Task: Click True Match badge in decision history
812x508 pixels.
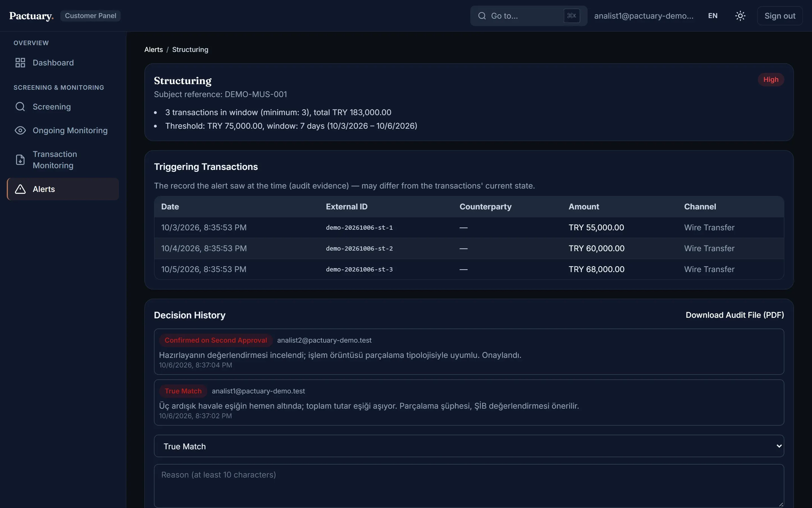Action: pos(183,391)
